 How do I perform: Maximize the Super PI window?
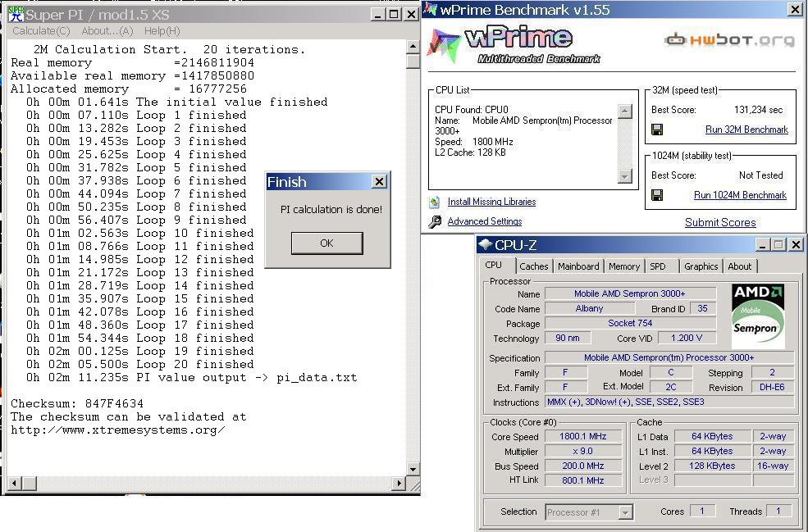coord(394,15)
